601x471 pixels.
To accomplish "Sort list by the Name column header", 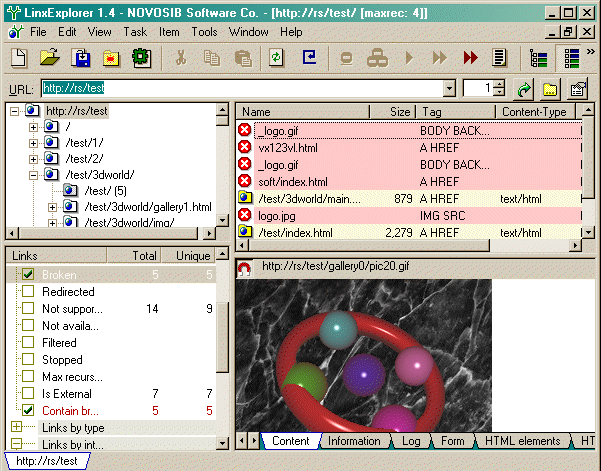I will tap(303, 112).
